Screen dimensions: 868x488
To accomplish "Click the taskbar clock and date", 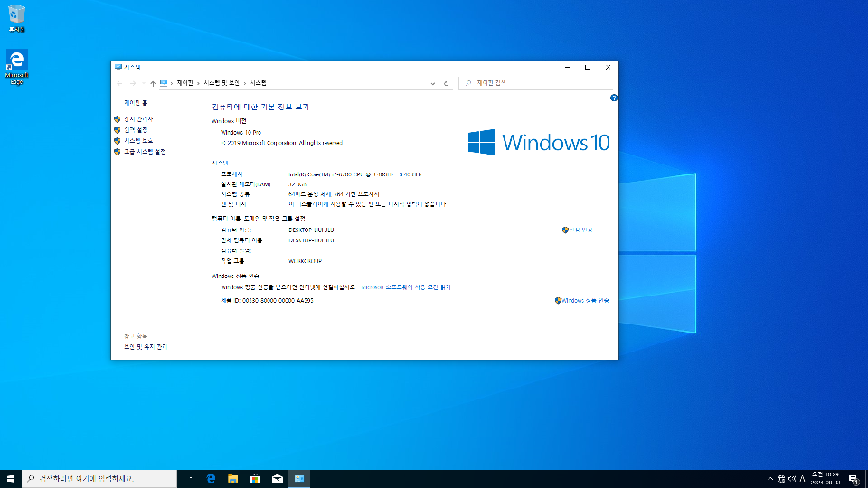I will pyautogui.click(x=826, y=479).
